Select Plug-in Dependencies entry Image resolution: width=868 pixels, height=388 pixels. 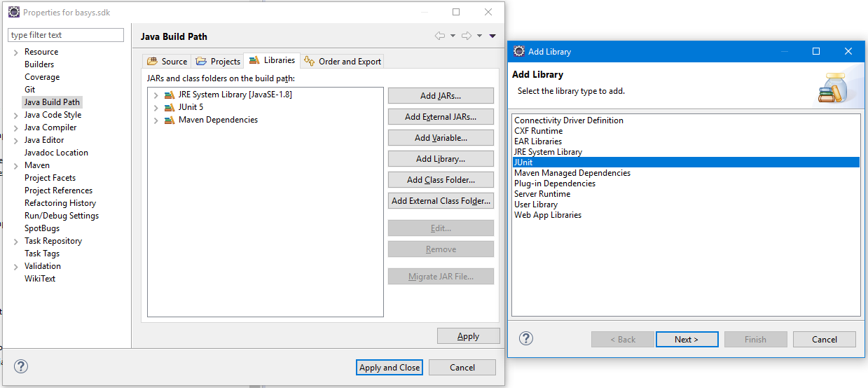point(686,183)
